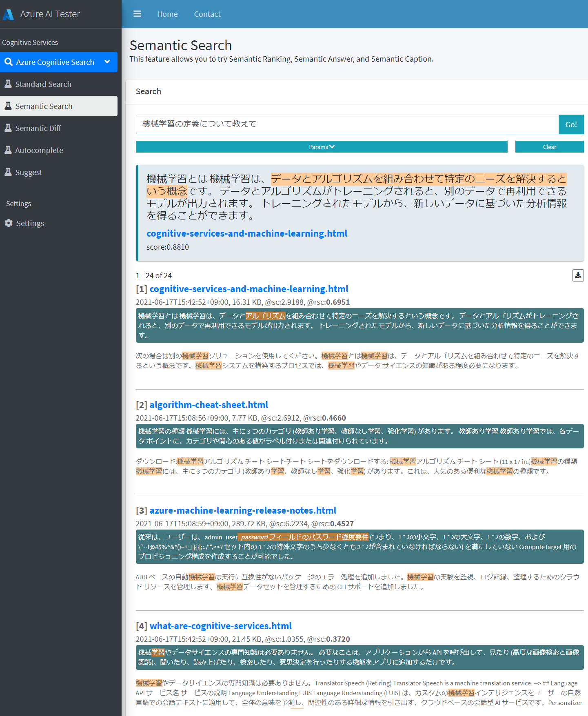Click the Semantic Search page heading
The height and width of the screenshot is (716, 588).
[x=181, y=45]
